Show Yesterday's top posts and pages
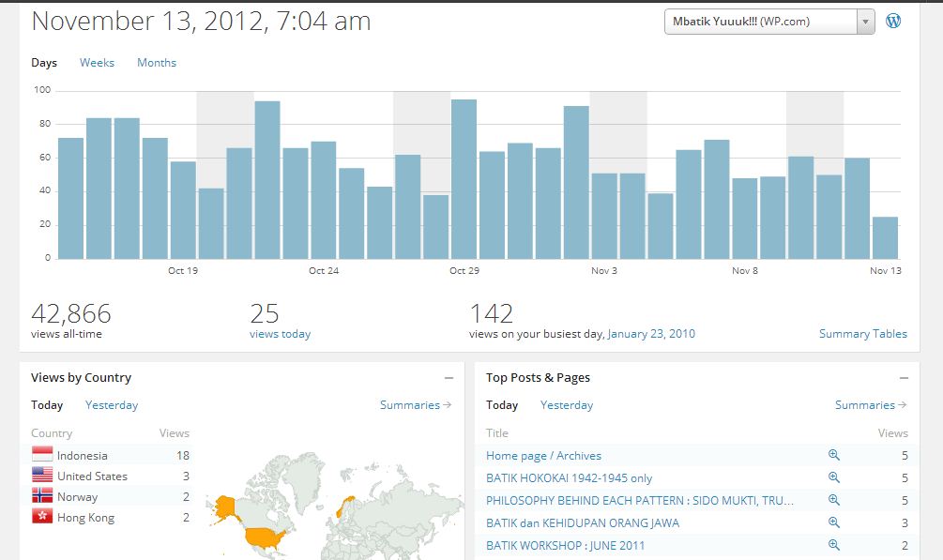943x560 pixels. pos(567,405)
